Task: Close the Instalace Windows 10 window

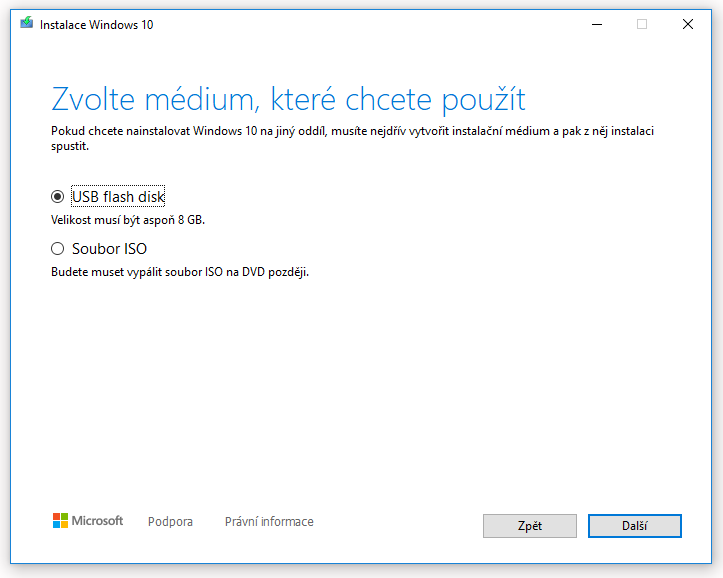Action: click(x=687, y=24)
